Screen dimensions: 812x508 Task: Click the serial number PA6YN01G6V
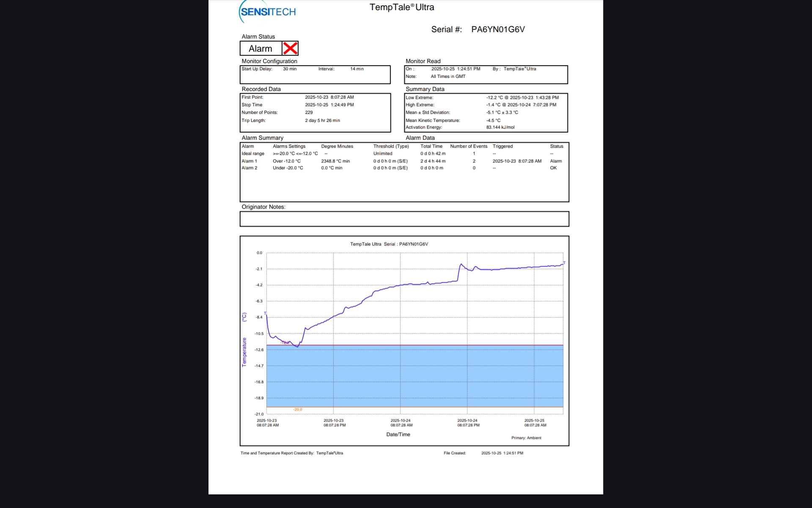pyautogui.click(x=498, y=30)
